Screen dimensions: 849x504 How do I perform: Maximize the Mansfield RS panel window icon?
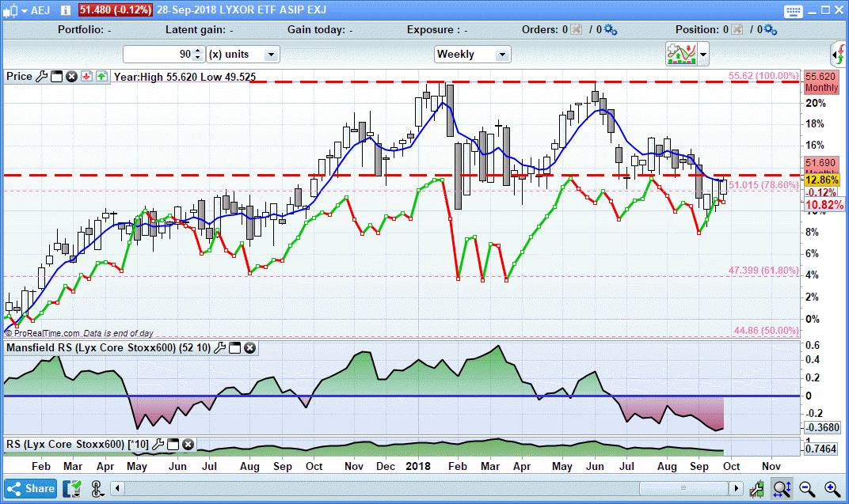[235, 347]
